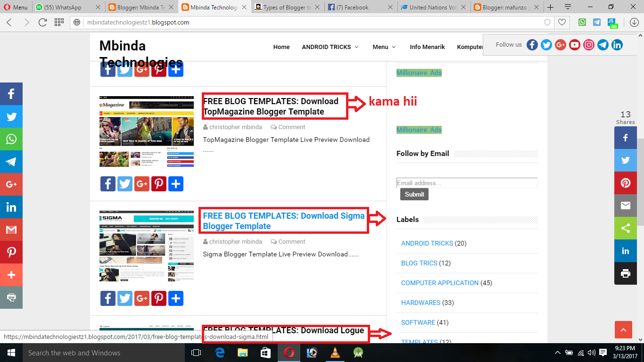Click Comment link under Sigma post
This screenshot has height=362, width=644.
[x=288, y=241]
